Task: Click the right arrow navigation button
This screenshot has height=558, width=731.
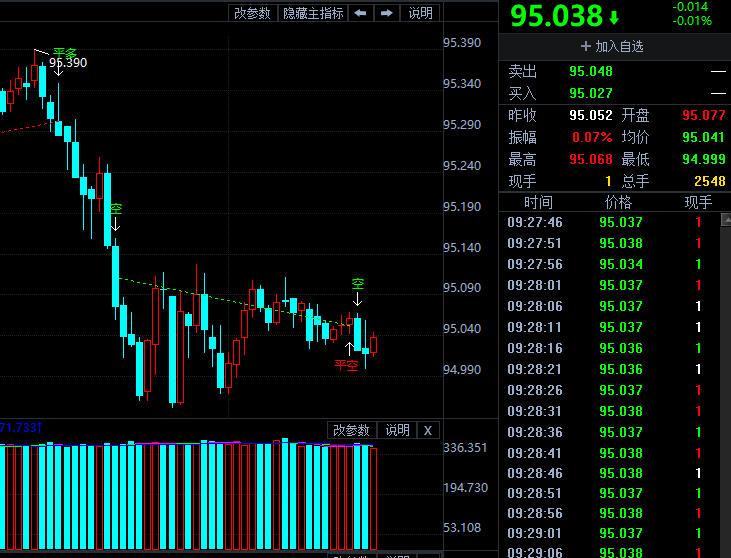Action: (386, 13)
